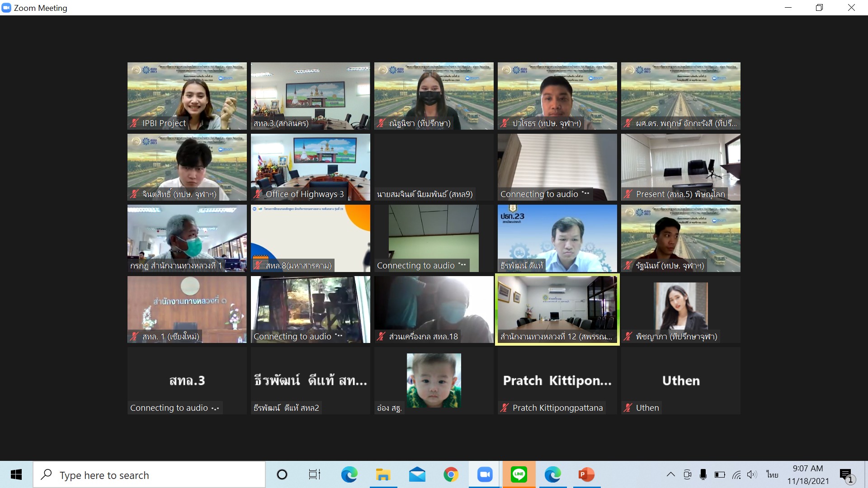This screenshot has height=488, width=868.
Task: Open File Explorer from taskbar
Action: click(383, 474)
